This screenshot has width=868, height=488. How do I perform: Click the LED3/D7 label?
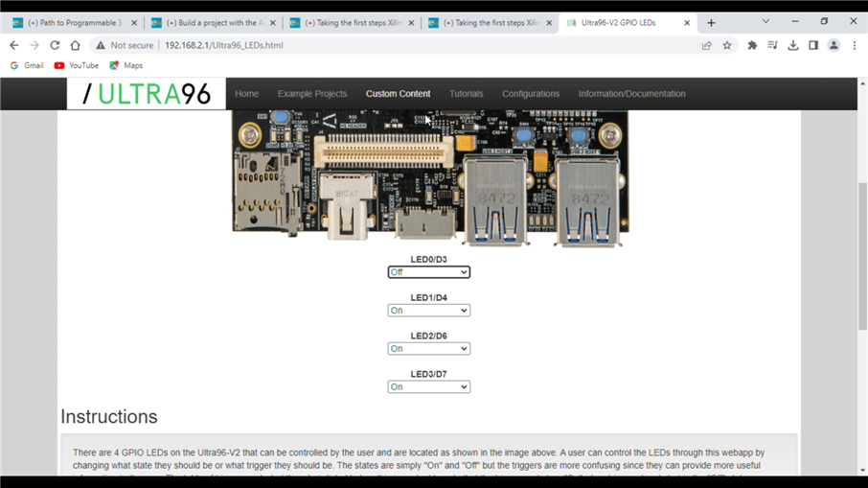(429, 374)
